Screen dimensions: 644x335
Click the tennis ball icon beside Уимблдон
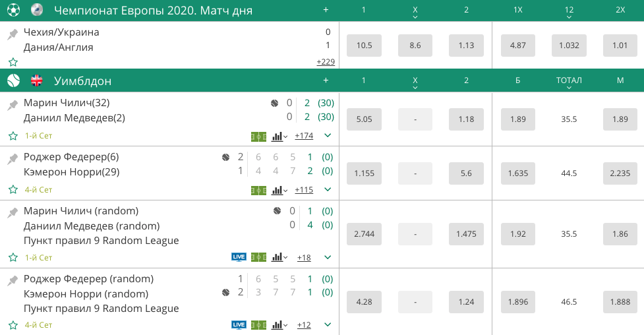click(13, 80)
